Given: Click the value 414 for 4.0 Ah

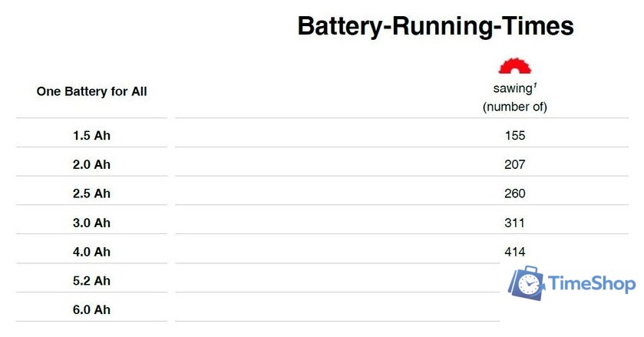Looking at the screenshot, I should [515, 252].
